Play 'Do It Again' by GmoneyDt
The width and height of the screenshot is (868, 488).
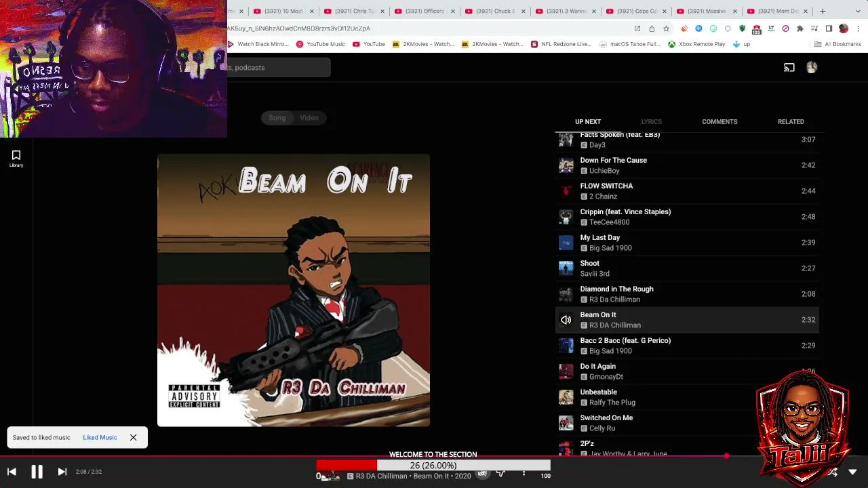coord(688,371)
